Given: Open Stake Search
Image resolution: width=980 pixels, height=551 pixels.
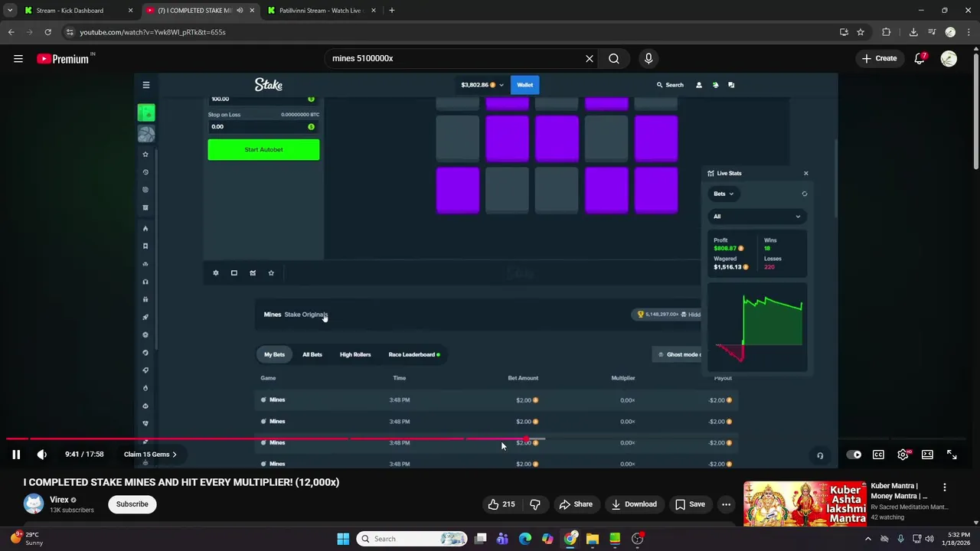Looking at the screenshot, I should 670,85.
